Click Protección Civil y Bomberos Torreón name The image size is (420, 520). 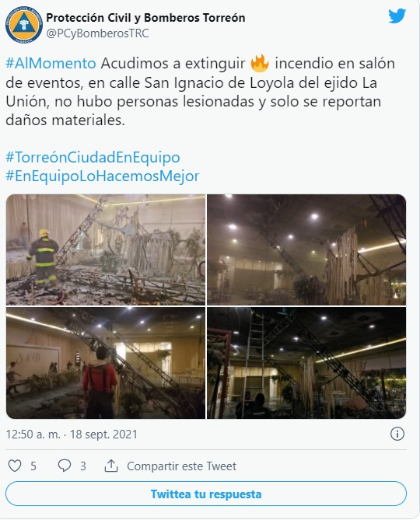point(145,18)
